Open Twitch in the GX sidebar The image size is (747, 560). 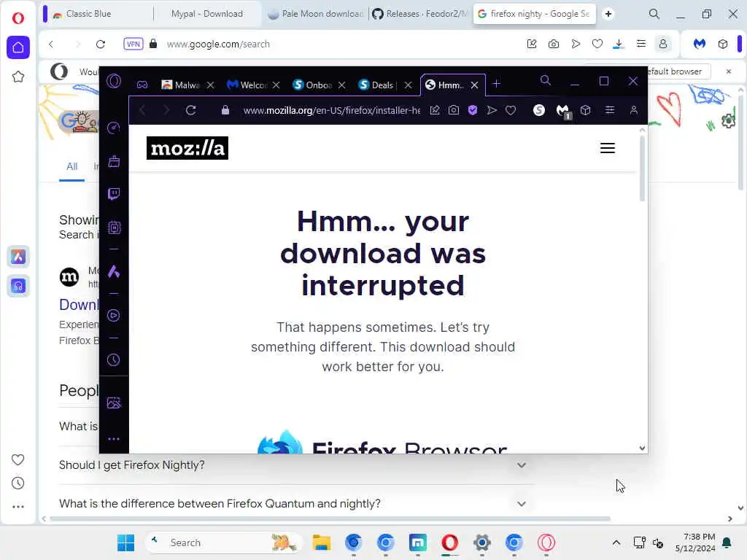(x=113, y=194)
